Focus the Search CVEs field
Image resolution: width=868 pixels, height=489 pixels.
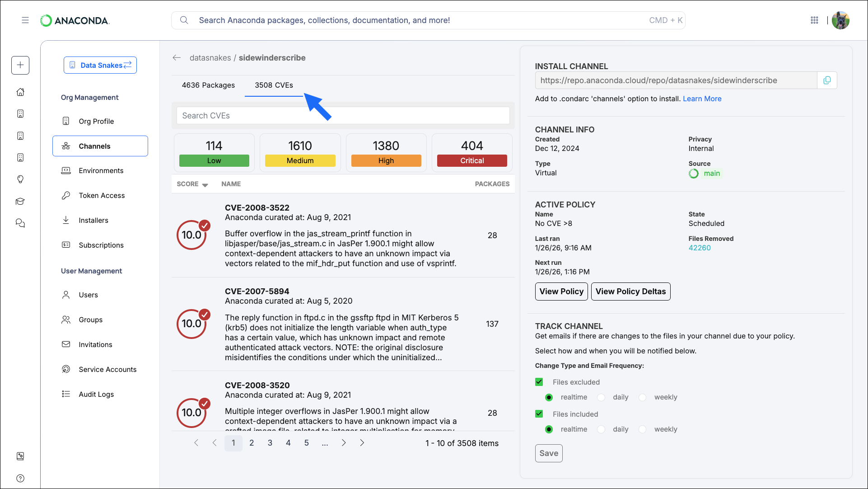343,116
